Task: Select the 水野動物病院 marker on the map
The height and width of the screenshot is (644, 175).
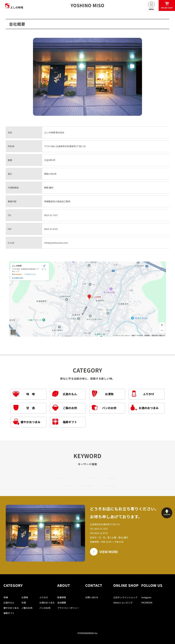Action: (67, 299)
